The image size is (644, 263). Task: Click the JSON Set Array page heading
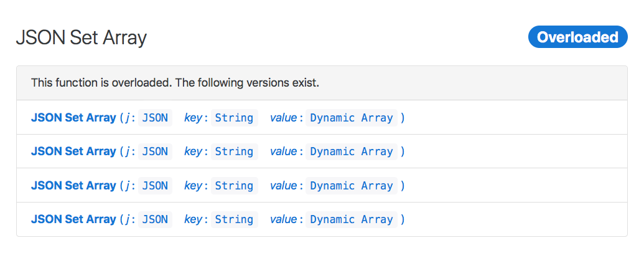[82, 38]
